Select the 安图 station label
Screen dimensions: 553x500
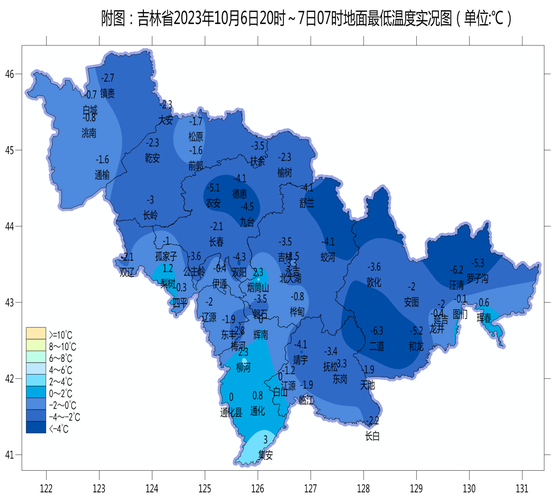(412, 302)
